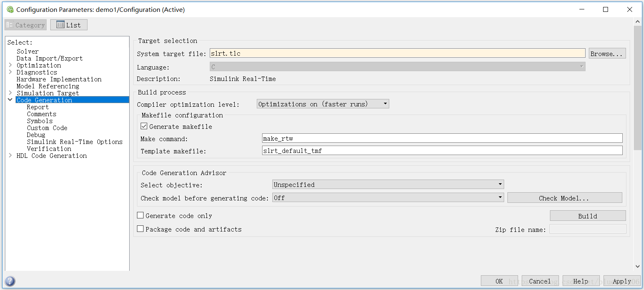Open the Debug subpane
The image size is (644, 290).
coord(36,135)
